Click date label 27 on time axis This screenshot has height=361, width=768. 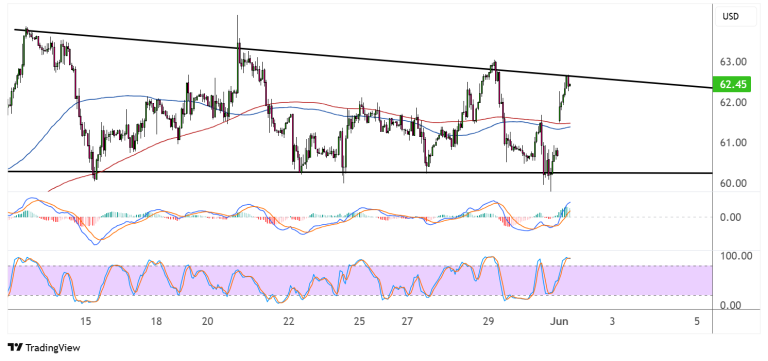point(407,321)
